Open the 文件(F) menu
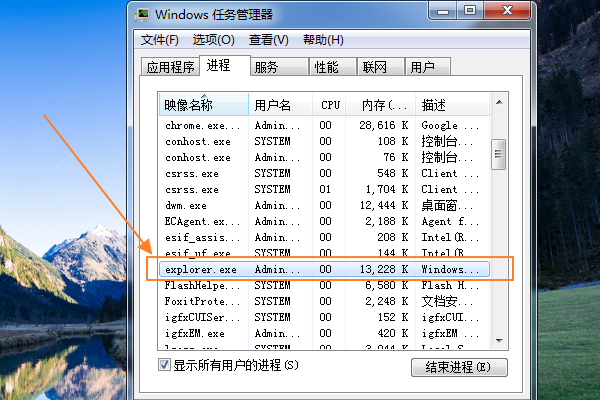 (160, 39)
